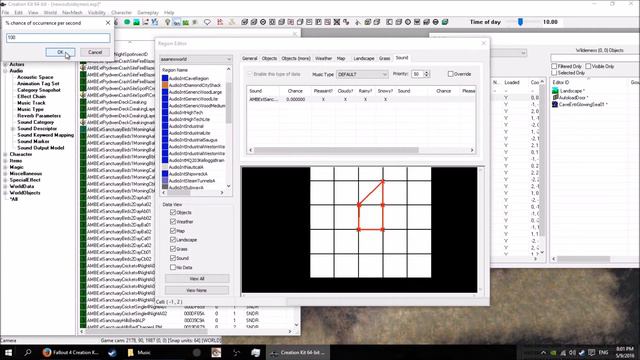
Task: Toggle the Grass data view checkbox
Action: click(173, 249)
